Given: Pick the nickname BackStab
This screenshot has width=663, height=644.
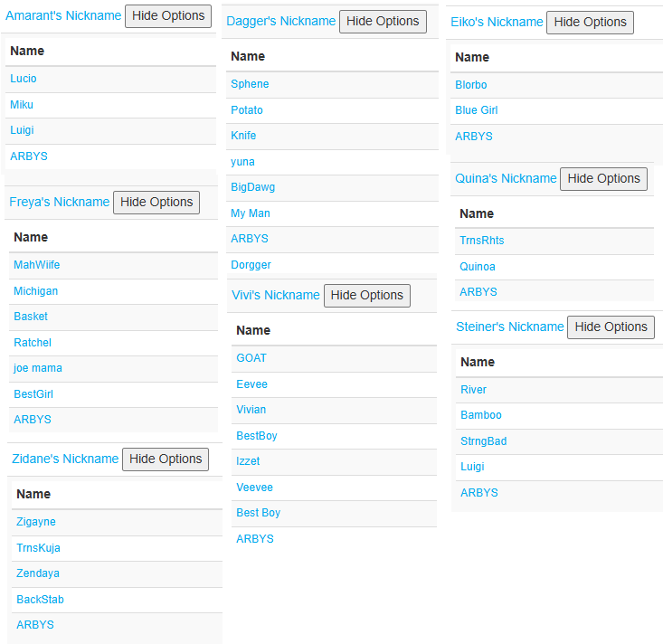Looking at the screenshot, I should click(40, 600).
